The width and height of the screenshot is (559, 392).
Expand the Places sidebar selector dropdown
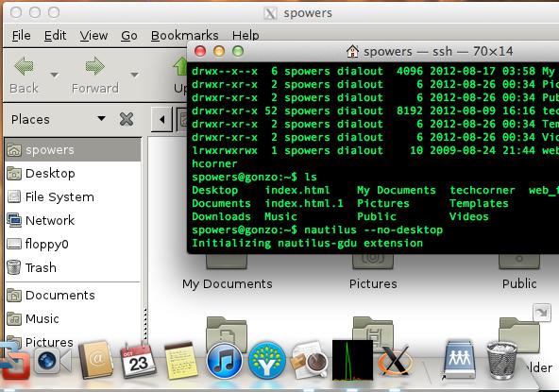pos(101,118)
